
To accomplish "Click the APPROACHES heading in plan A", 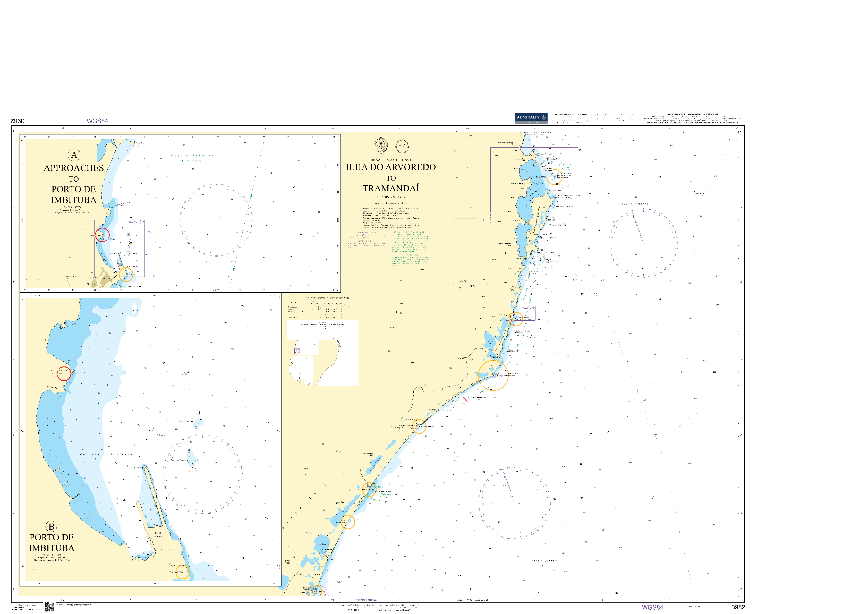I will [74, 168].
